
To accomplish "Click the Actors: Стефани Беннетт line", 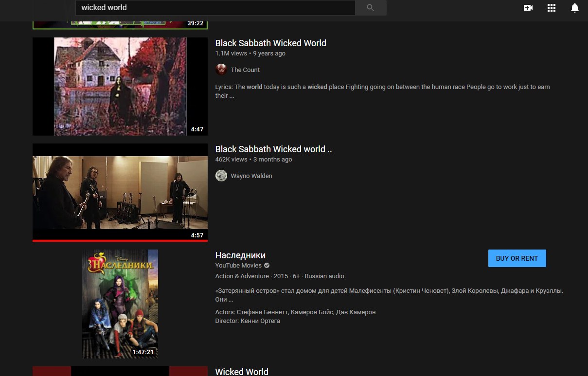I will click(x=295, y=312).
